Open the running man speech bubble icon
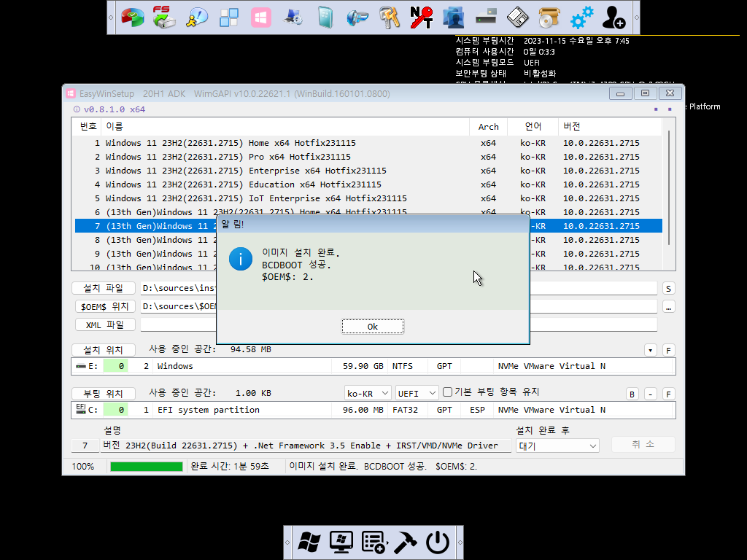The height and width of the screenshot is (560, 747). point(197,17)
